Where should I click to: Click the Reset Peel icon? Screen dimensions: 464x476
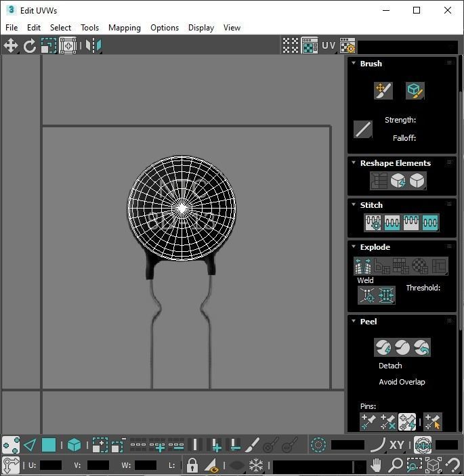[421, 347]
